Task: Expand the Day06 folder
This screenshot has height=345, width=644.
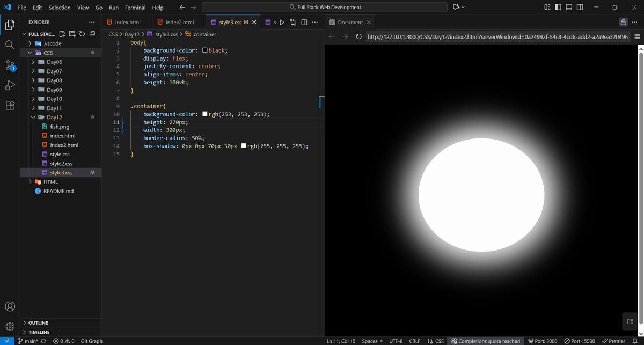Action: coord(34,62)
